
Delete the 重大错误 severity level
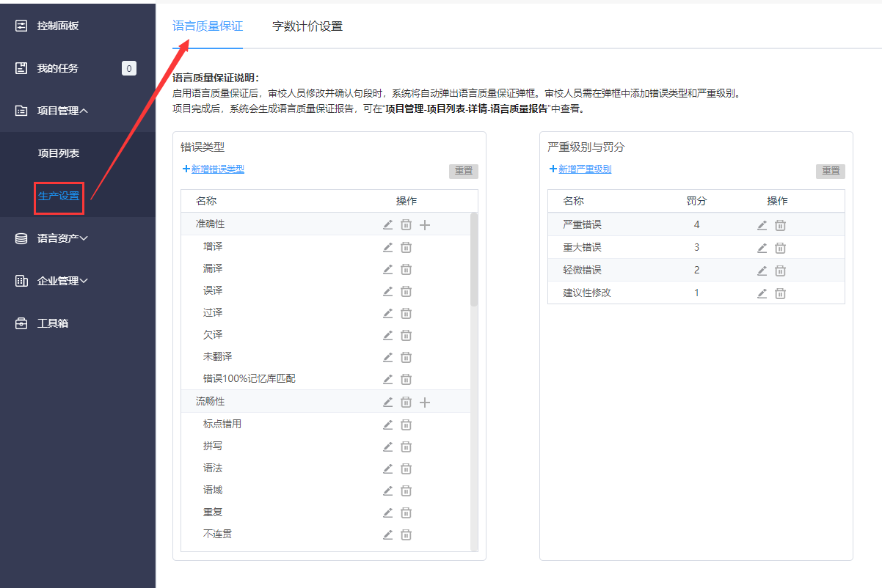[x=781, y=248]
